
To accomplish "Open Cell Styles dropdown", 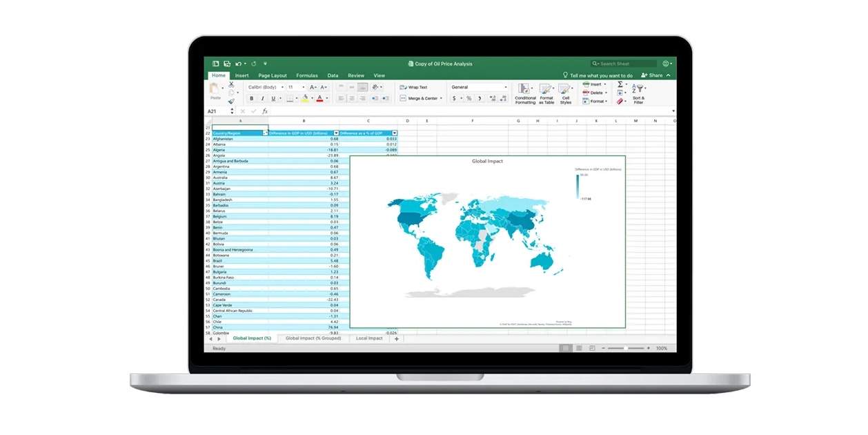I will (566, 94).
